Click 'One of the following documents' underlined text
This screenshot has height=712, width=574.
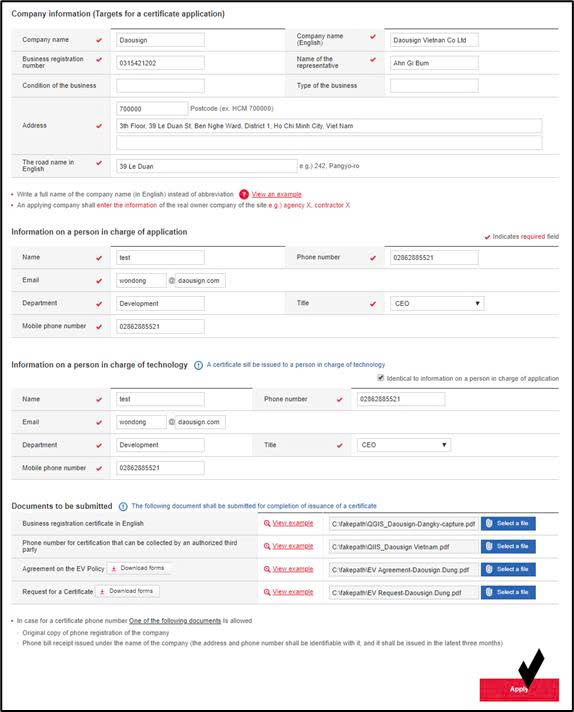click(x=175, y=621)
